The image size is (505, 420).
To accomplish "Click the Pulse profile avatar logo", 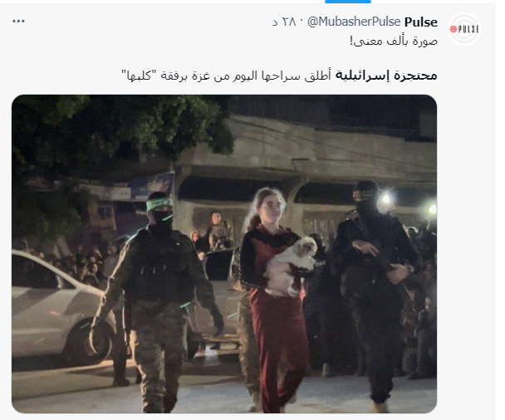I will 464,29.
